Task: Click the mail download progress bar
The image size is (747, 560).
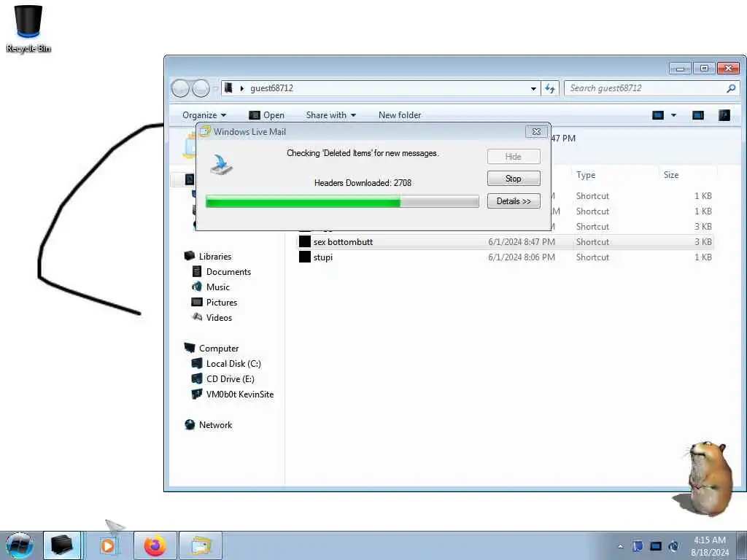Action: tap(342, 201)
